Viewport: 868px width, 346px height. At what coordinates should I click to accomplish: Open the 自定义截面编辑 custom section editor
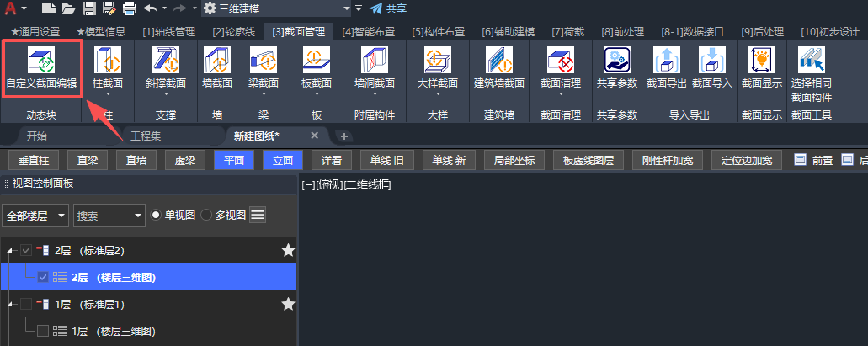coord(42,69)
